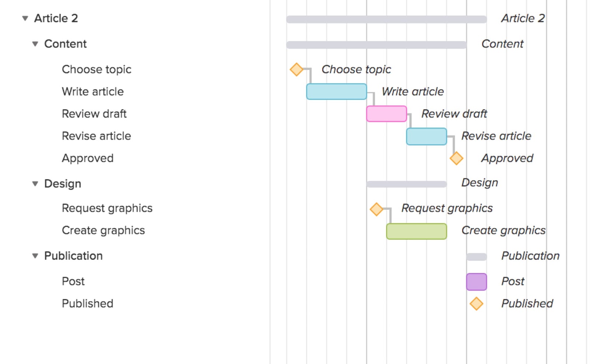
Task: Select Write article in the outline
Action: click(93, 92)
